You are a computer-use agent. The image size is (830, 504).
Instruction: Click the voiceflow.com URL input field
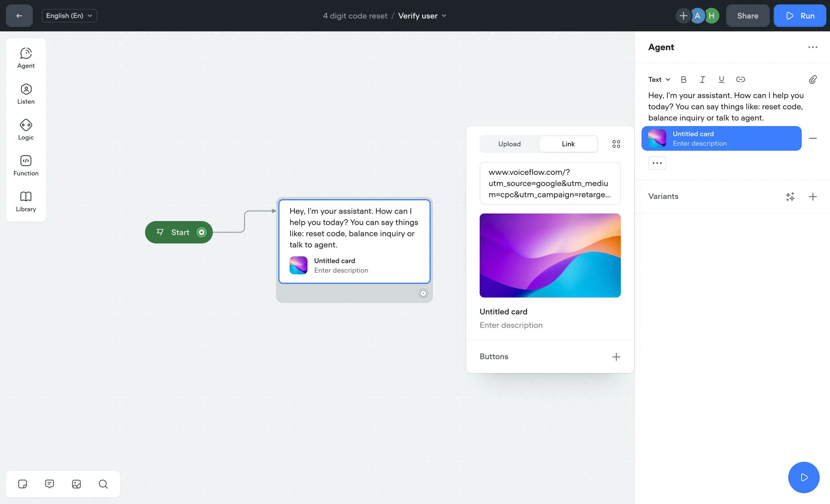tap(550, 183)
